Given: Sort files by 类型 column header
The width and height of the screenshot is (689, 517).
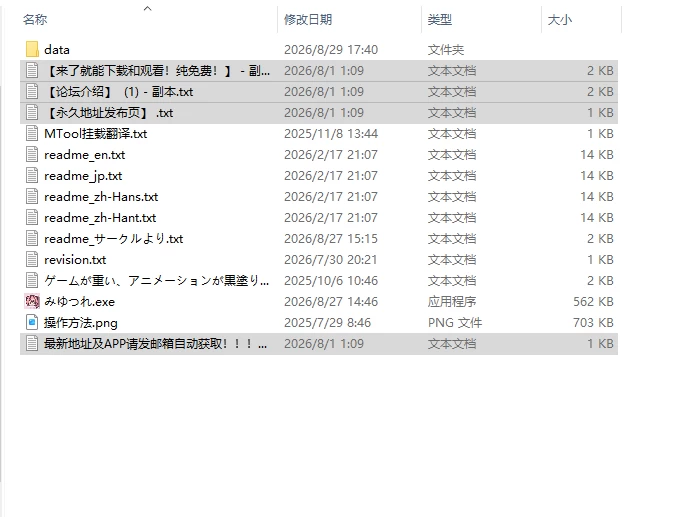Looking at the screenshot, I should [x=440, y=20].
